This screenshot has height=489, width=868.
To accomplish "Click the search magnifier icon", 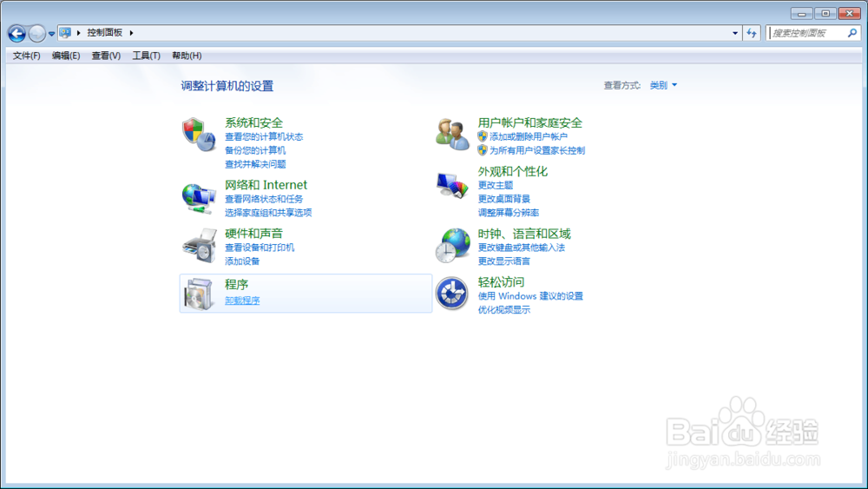I will [852, 33].
